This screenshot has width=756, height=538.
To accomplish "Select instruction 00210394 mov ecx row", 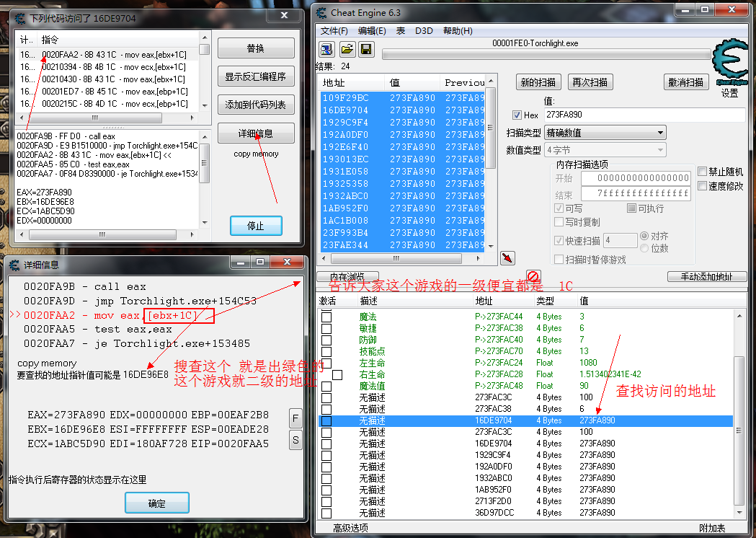I will [109, 67].
